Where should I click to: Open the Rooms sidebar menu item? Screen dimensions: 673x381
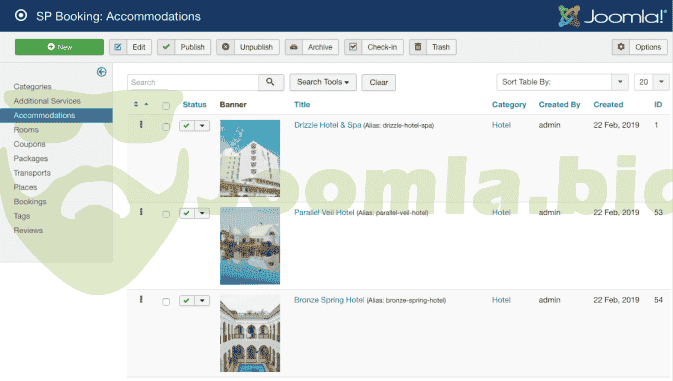(x=26, y=130)
